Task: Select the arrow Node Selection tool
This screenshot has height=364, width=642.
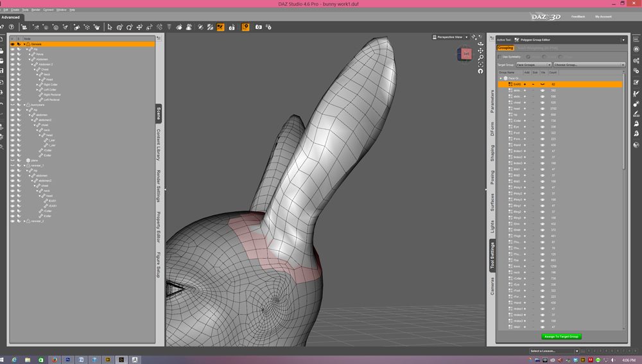Action: point(110,28)
